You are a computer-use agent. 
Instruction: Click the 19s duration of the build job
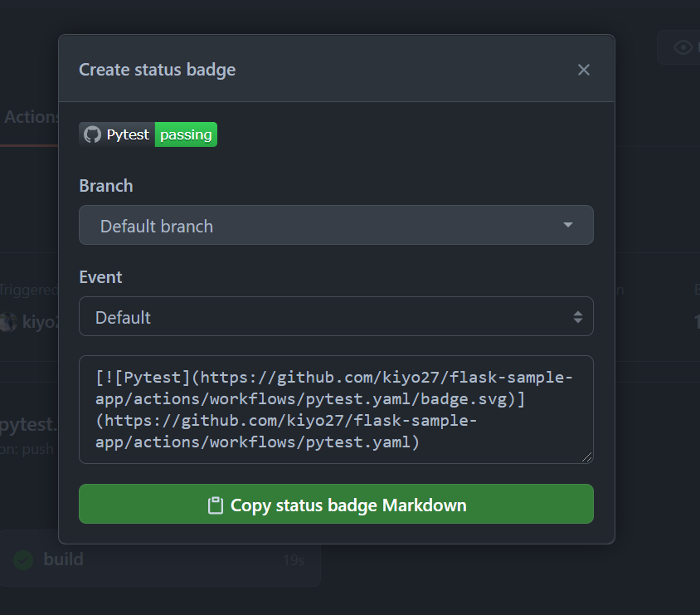pos(294,560)
